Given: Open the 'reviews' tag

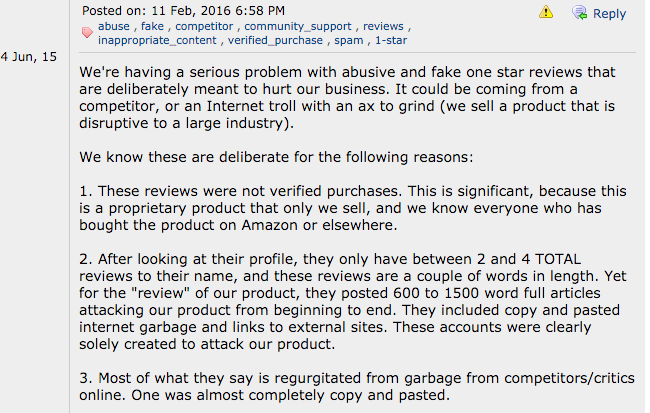Looking at the screenshot, I should coord(383,26).
